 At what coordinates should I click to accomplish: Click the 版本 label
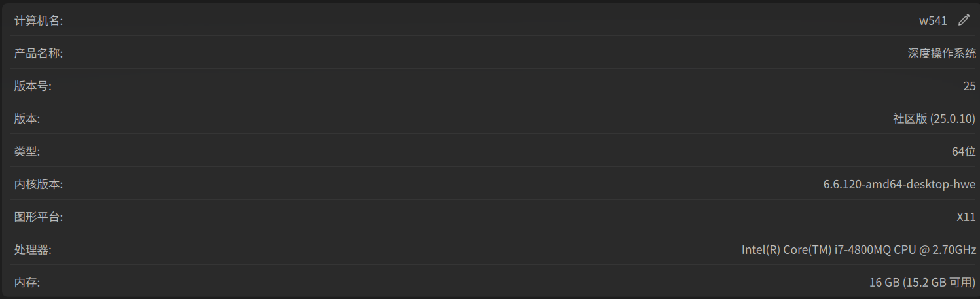tap(27, 119)
